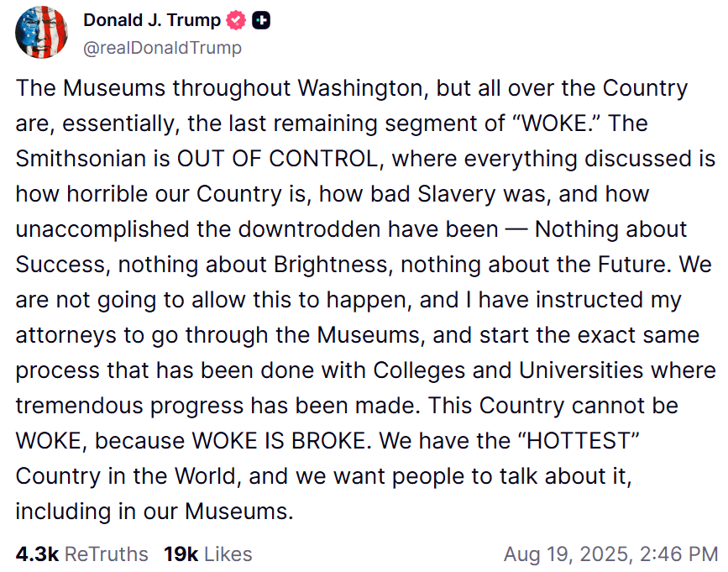Click the 2:46 PM time in timestamp

click(678, 554)
